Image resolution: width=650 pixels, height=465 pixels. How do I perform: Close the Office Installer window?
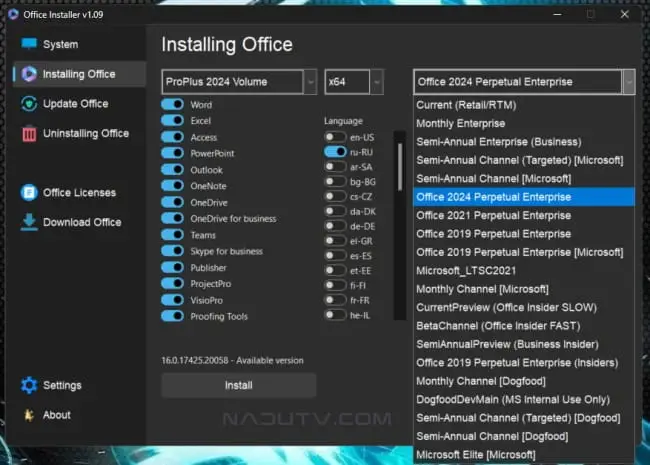click(625, 15)
